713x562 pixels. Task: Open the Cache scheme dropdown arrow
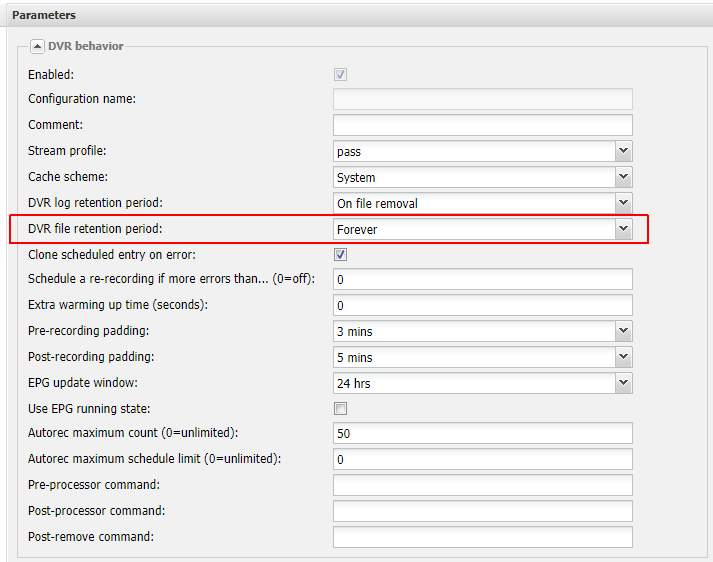pos(623,177)
